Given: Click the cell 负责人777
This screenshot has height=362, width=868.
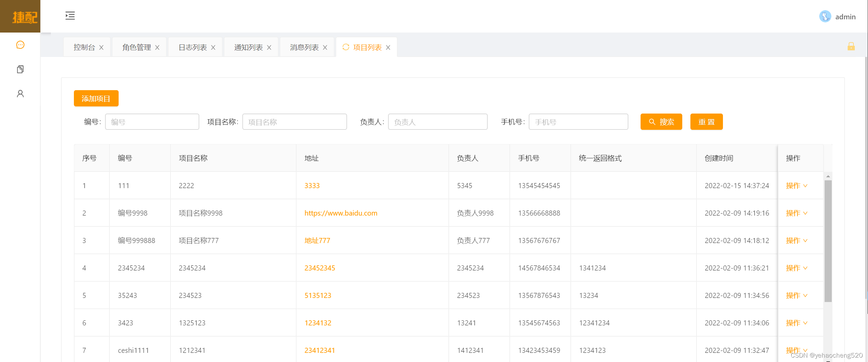Looking at the screenshot, I should click(473, 240).
